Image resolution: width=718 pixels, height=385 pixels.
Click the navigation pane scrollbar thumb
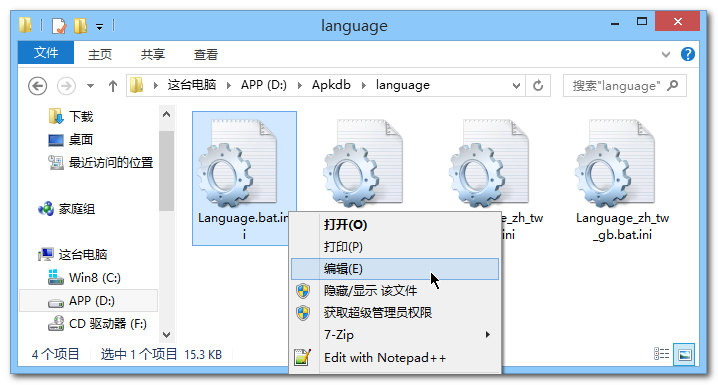[166, 171]
